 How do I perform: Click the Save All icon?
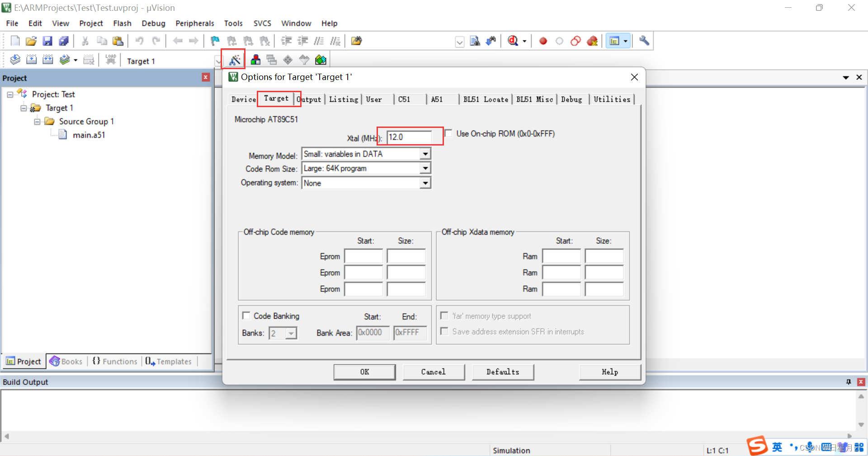click(64, 41)
